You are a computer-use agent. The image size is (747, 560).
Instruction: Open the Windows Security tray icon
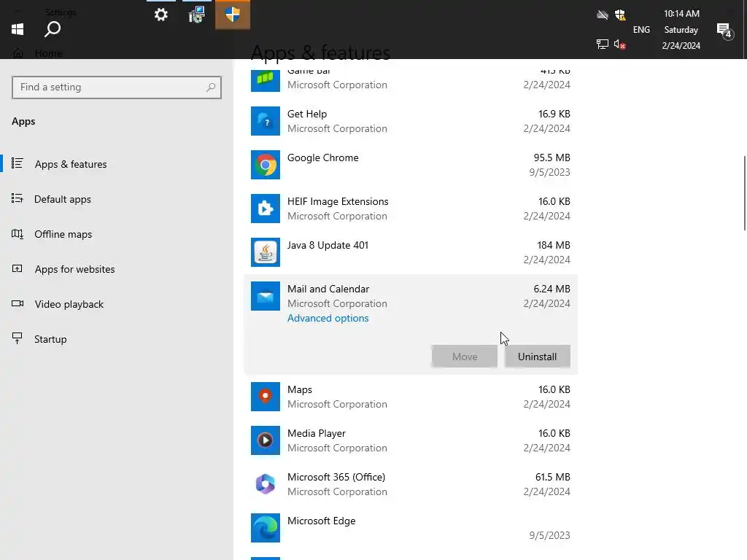620,15
